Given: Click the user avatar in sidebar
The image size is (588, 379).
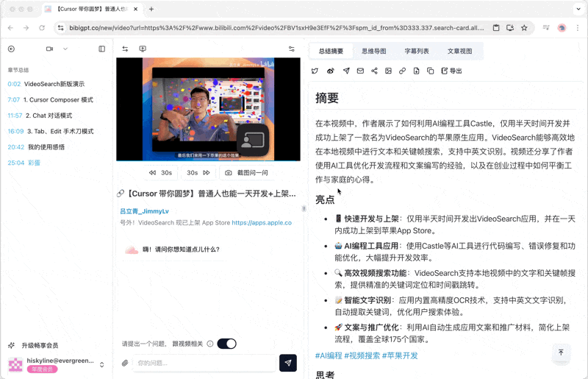Looking at the screenshot, I should click(x=15, y=365).
